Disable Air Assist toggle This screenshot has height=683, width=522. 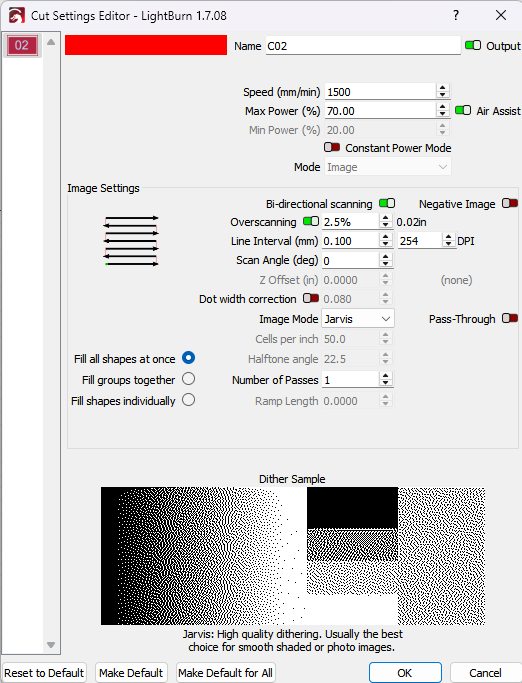[463, 110]
